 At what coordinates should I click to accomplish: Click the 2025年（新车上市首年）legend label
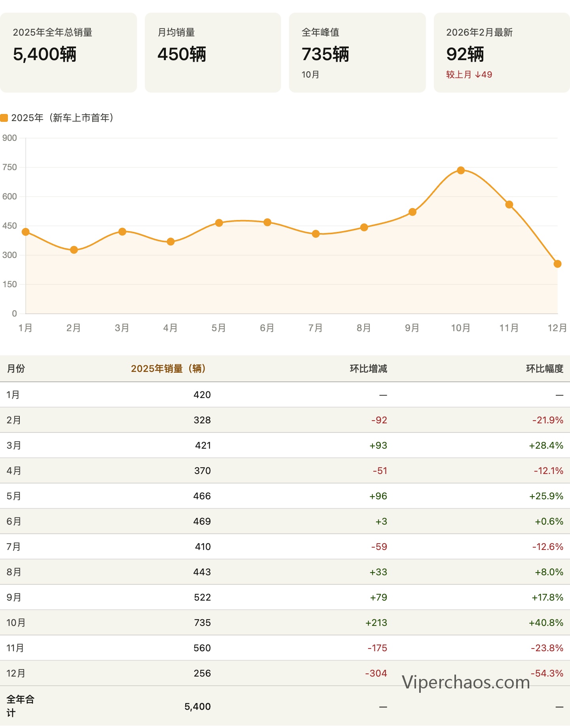(x=63, y=118)
